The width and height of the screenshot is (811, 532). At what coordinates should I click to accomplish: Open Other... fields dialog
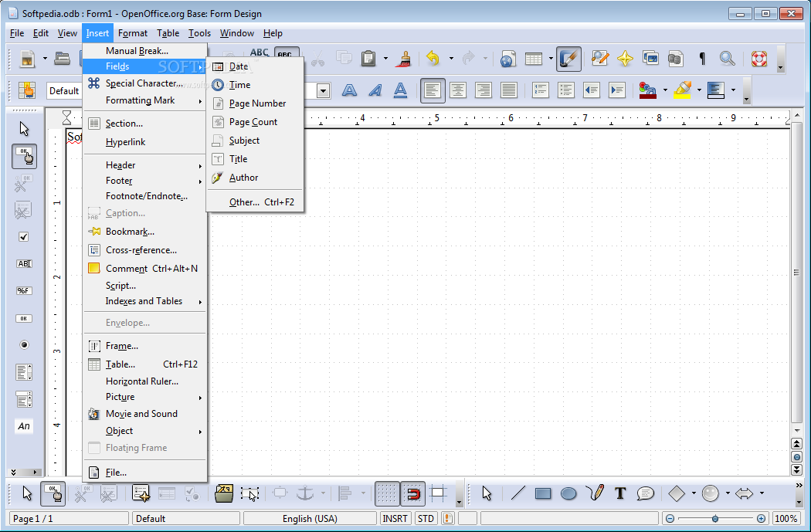[254, 202]
